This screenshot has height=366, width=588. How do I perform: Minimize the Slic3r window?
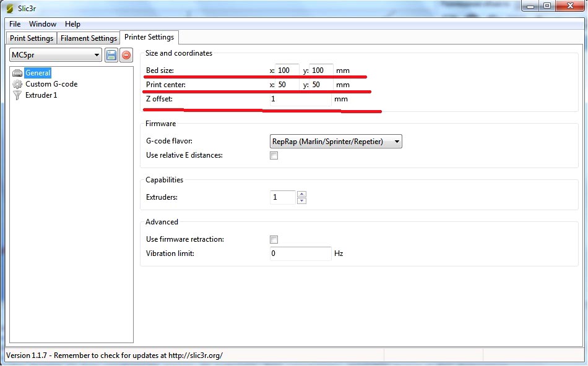coord(530,6)
